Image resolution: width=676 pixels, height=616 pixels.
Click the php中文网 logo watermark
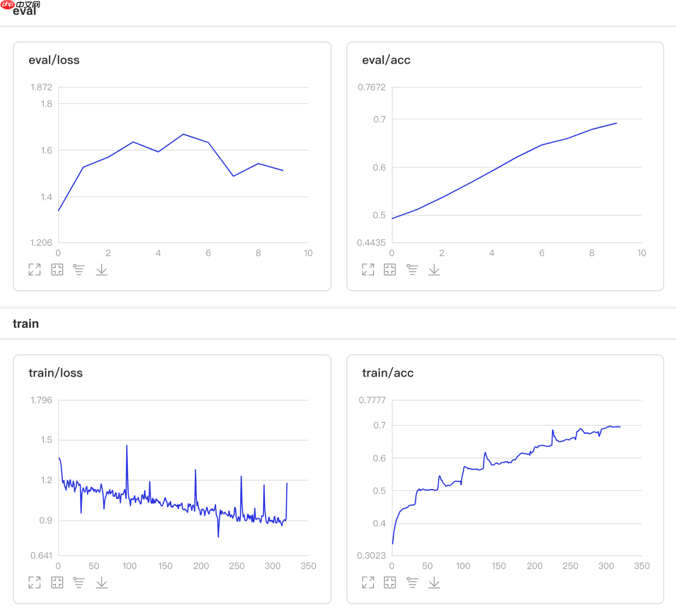tap(21, 4)
